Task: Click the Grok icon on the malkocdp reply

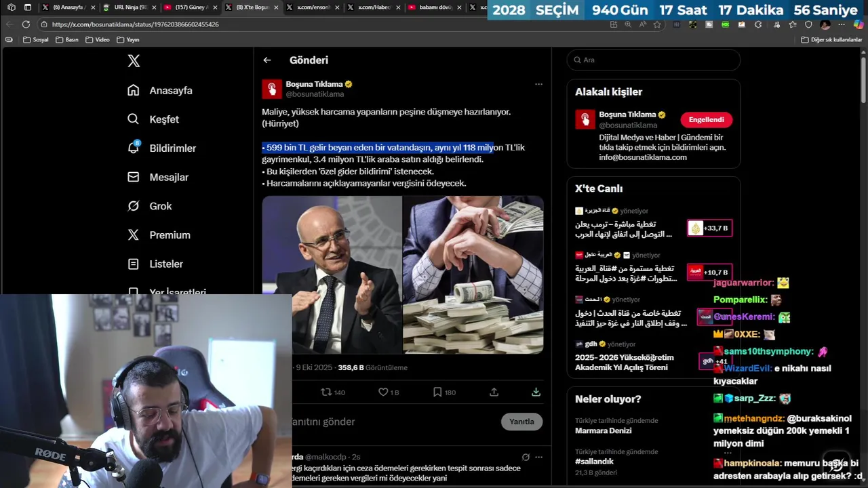Action: (526, 457)
